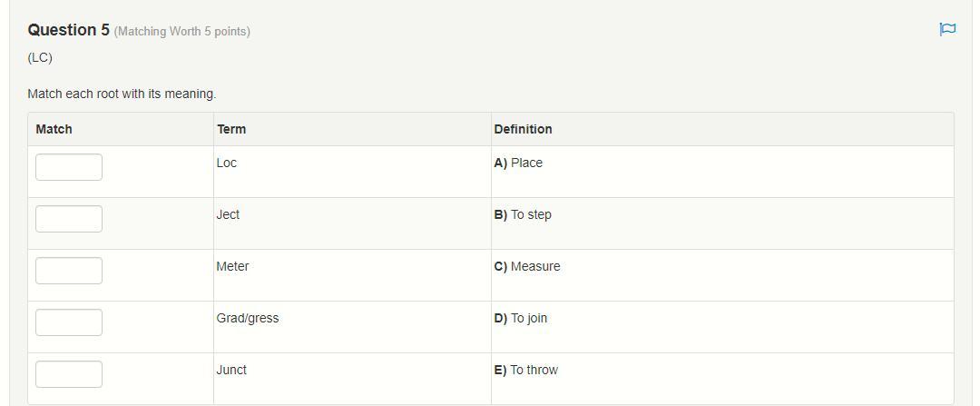Focus the match field for Meter
Screen dimensions: 980x406
[x=69, y=271]
